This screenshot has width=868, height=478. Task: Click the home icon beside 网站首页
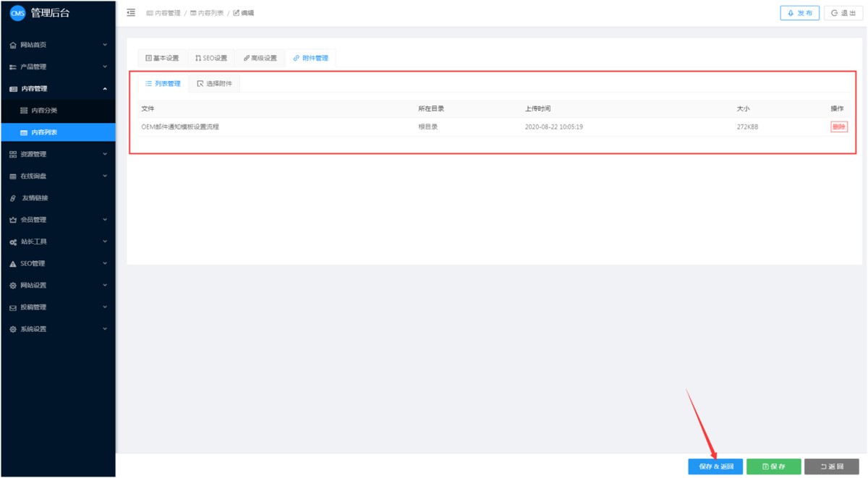(13, 45)
